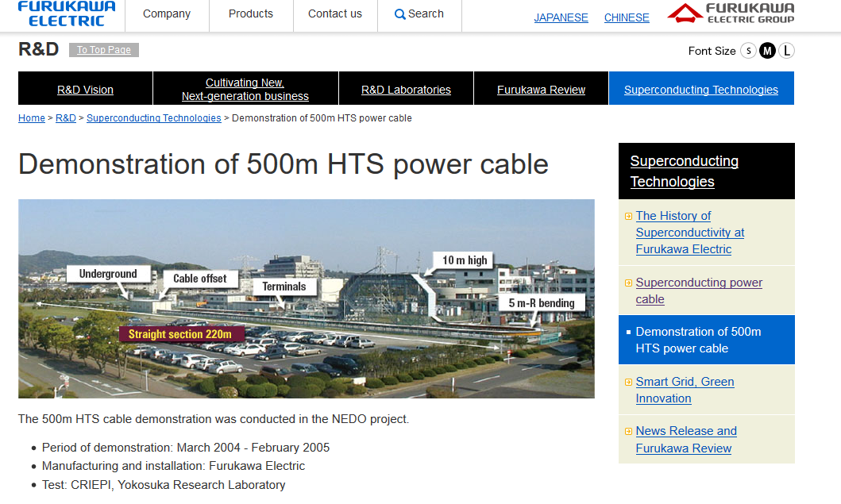Click the Period of demonstration bullet text
This screenshot has width=841, height=504.
186,448
